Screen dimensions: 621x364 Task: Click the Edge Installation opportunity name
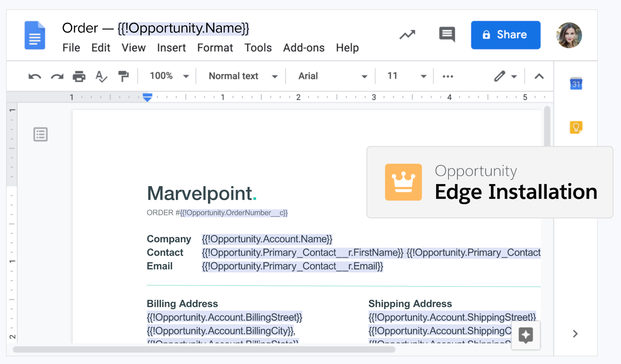(516, 192)
